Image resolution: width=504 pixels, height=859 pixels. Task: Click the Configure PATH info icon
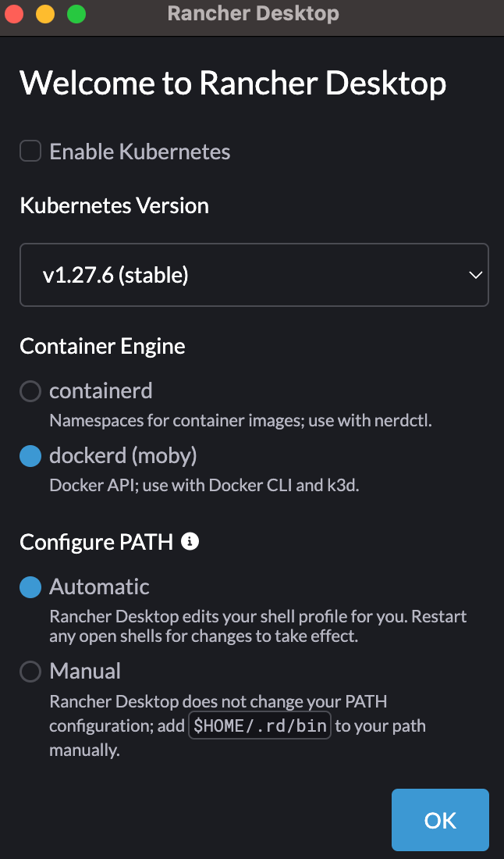coord(190,542)
